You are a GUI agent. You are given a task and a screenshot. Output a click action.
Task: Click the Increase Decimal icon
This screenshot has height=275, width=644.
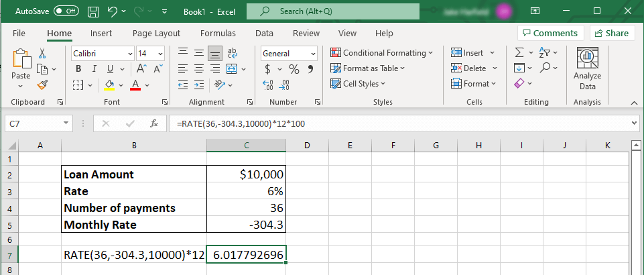click(x=269, y=85)
